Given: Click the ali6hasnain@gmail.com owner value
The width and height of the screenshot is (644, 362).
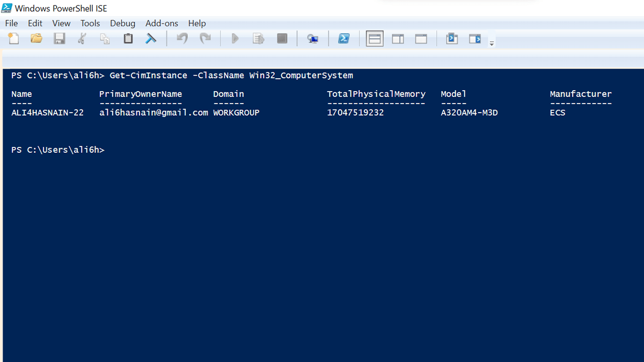Looking at the screenshot, I should pyautogui.click(x=153, y=113).
